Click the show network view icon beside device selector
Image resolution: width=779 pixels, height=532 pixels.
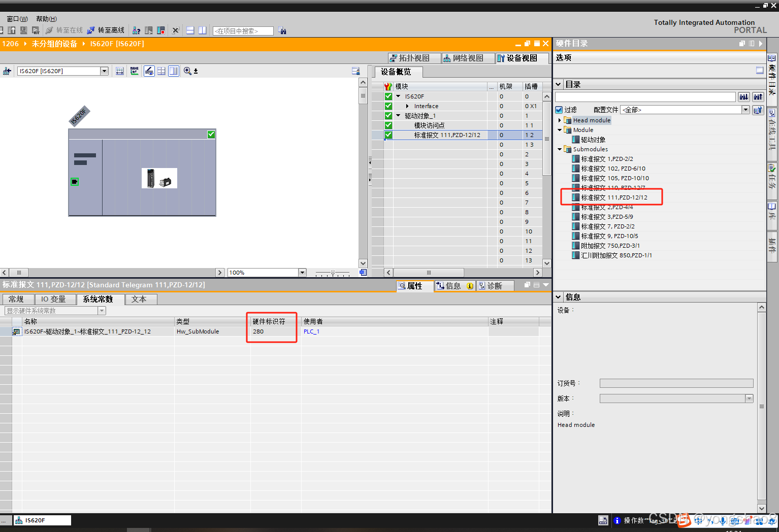click(x=7, y=71)
